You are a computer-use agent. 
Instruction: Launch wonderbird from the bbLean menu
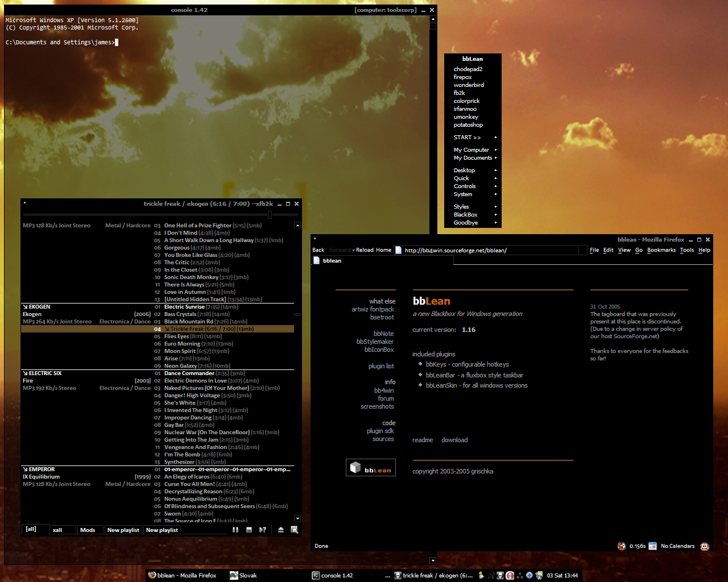[x=473, y=85]
